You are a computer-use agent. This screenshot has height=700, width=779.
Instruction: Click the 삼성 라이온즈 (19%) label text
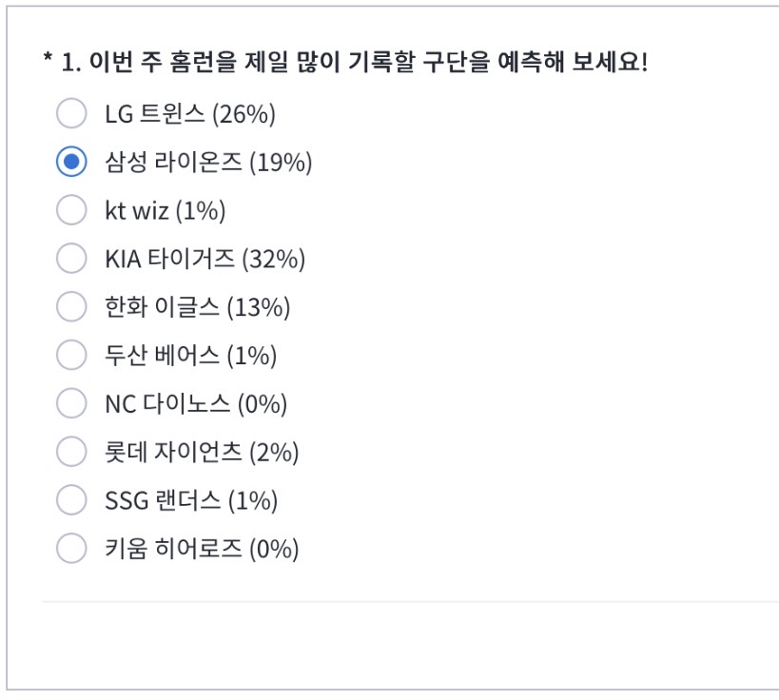(x=208, y=163)
